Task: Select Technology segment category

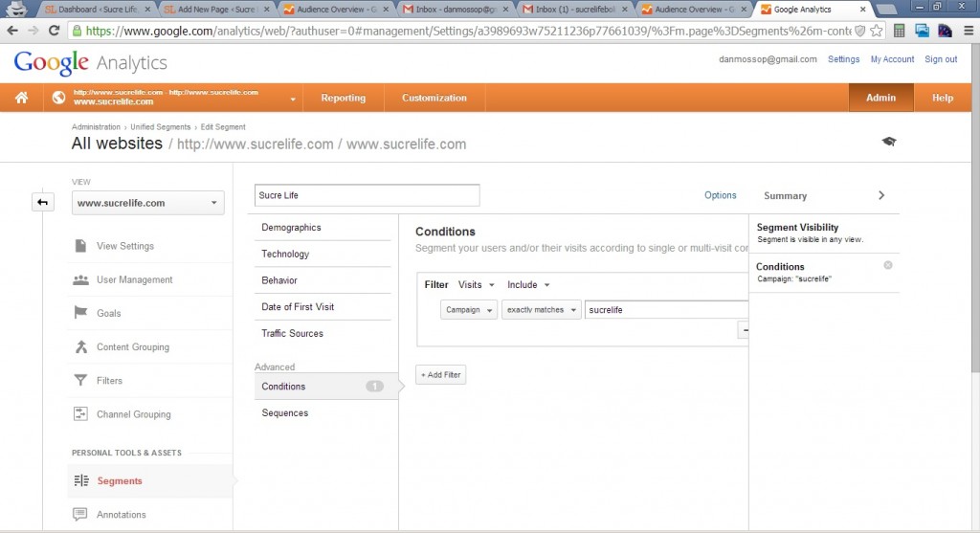Action: coord(323,254)
